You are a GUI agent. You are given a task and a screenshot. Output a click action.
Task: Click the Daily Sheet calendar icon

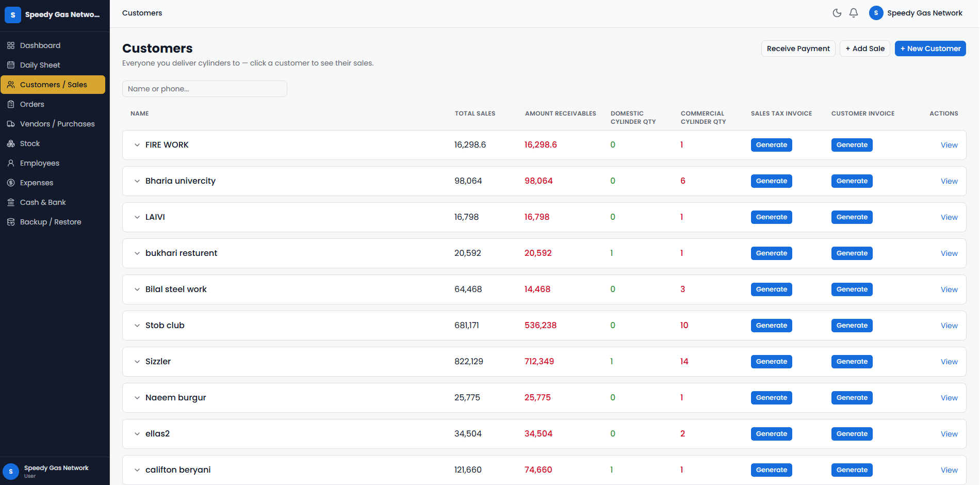[x=11, y=65]
